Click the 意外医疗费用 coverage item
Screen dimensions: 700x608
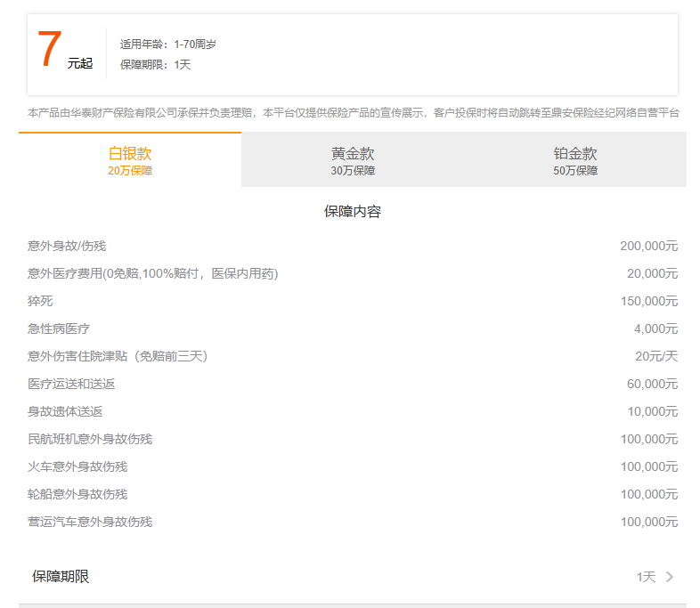coord(152,273)
